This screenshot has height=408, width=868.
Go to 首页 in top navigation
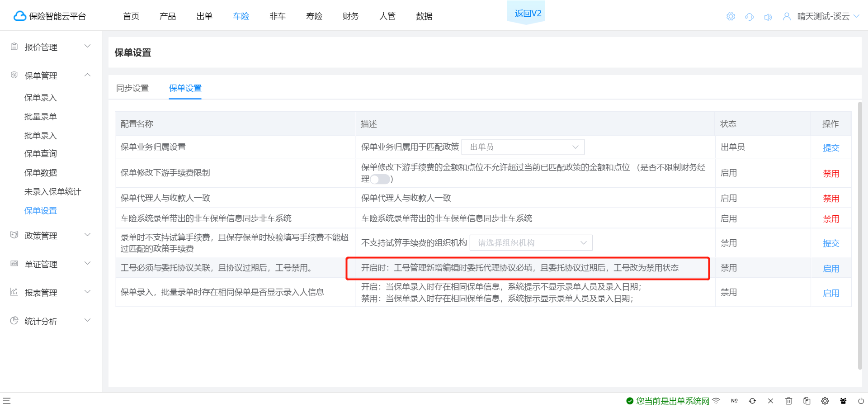tap(131, 16)
